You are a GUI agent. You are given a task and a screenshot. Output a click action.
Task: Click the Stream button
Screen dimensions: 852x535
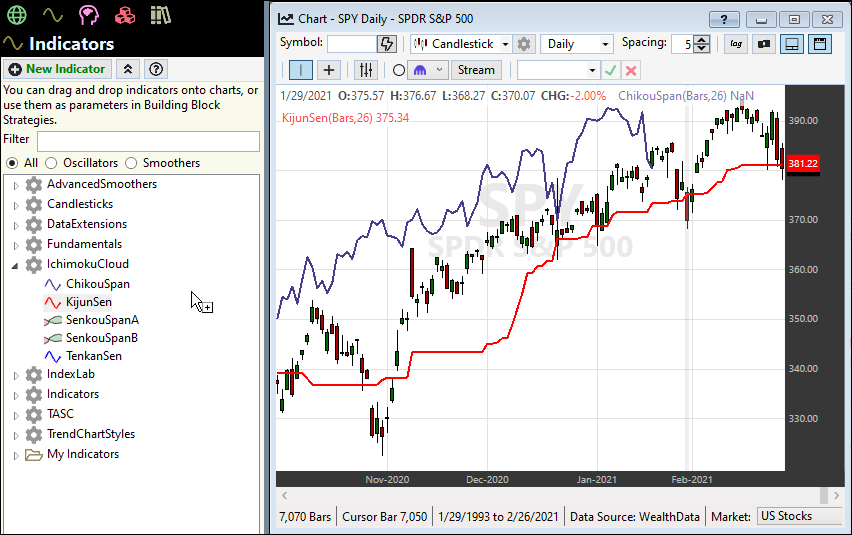tap(476, 70)
